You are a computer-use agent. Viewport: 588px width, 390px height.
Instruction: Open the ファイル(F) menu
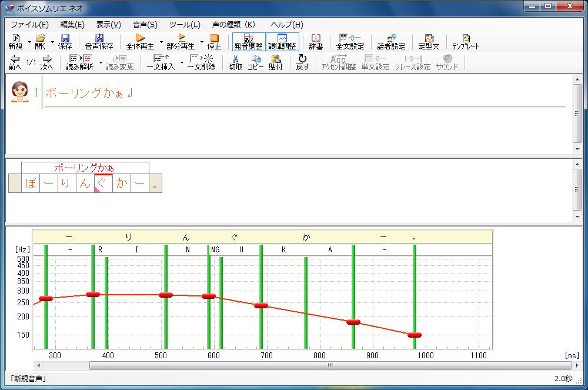tap(29, 24)
